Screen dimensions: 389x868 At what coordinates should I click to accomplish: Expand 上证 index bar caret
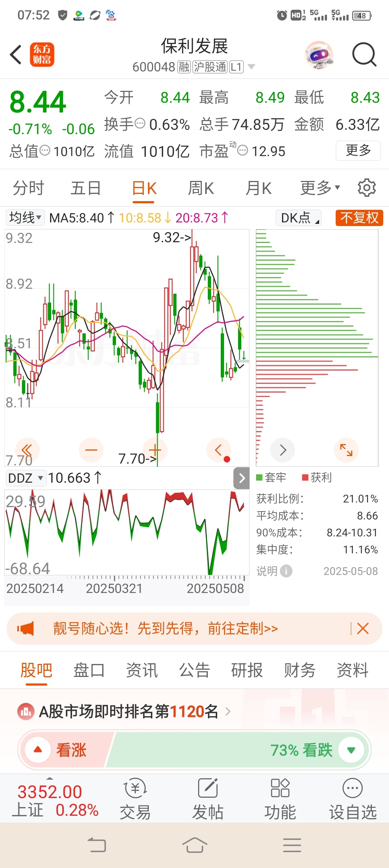tap(50, 779)
